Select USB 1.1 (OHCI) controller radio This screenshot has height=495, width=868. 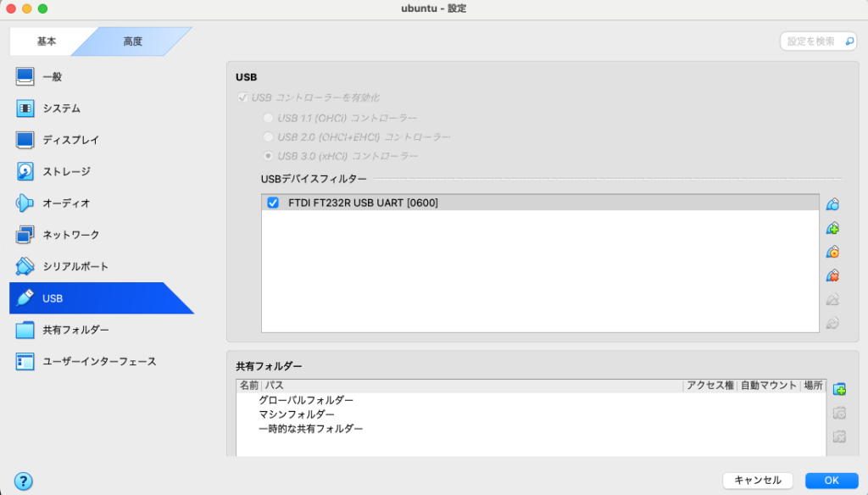(x=269, y=117)
